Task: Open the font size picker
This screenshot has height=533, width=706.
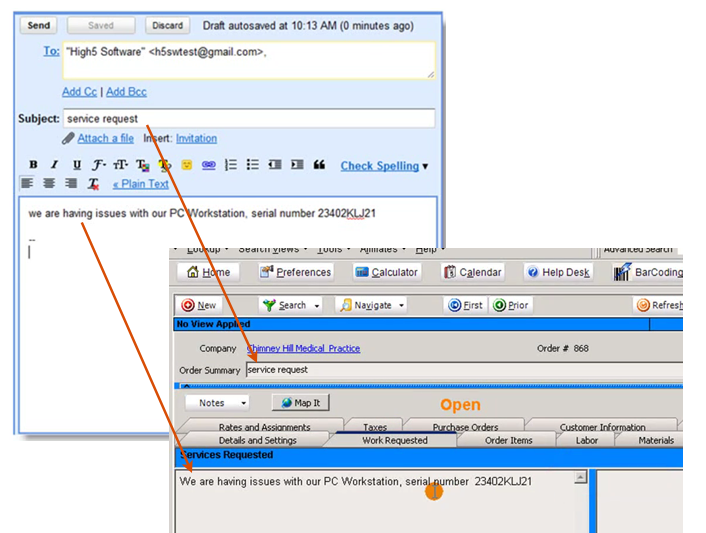Action: click(x=120, y=165)
